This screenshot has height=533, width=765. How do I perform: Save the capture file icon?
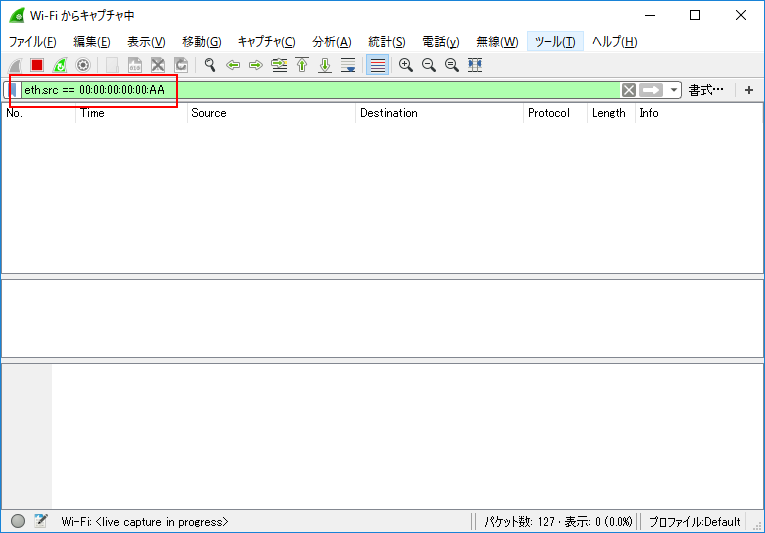(135, 65)
